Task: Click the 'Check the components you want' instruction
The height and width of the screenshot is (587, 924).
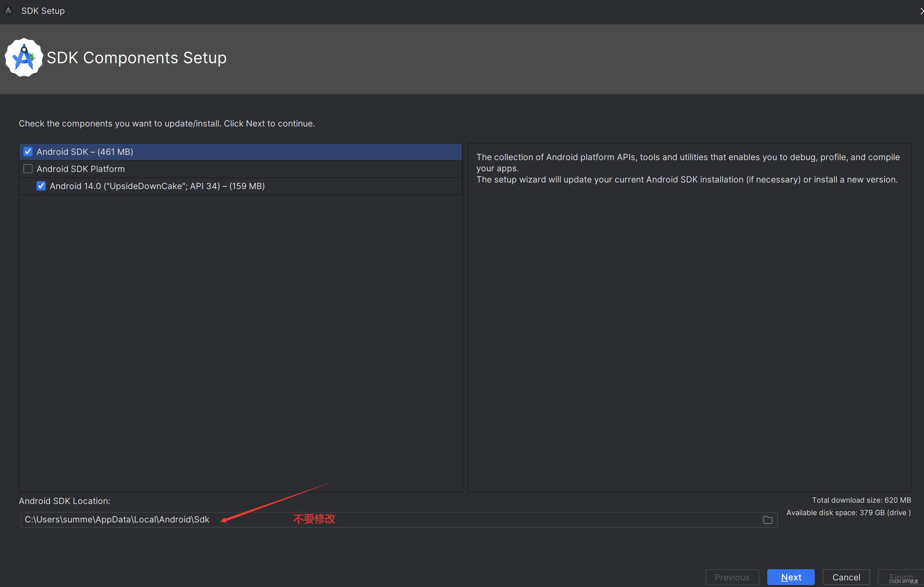Action: [167, 124]
